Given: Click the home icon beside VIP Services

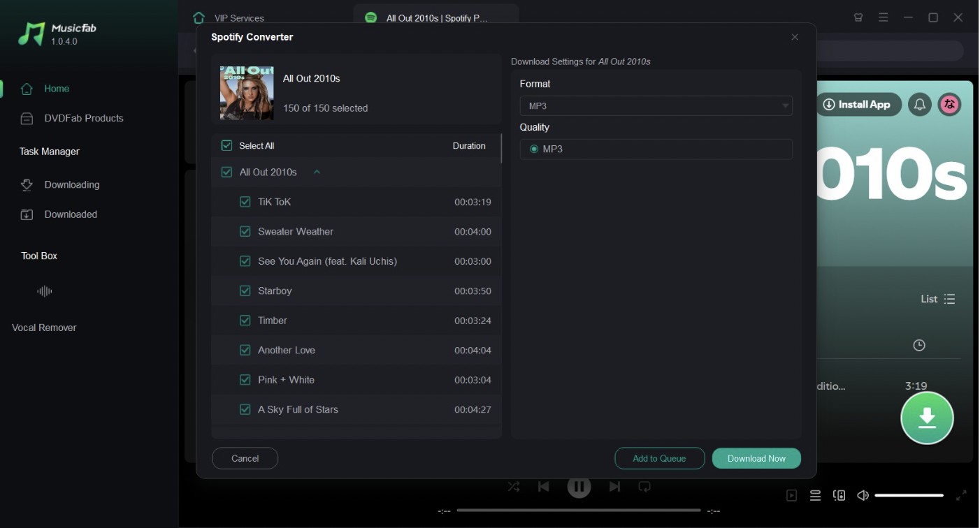Looking at the screenshot, I should (x=199, y=18).
